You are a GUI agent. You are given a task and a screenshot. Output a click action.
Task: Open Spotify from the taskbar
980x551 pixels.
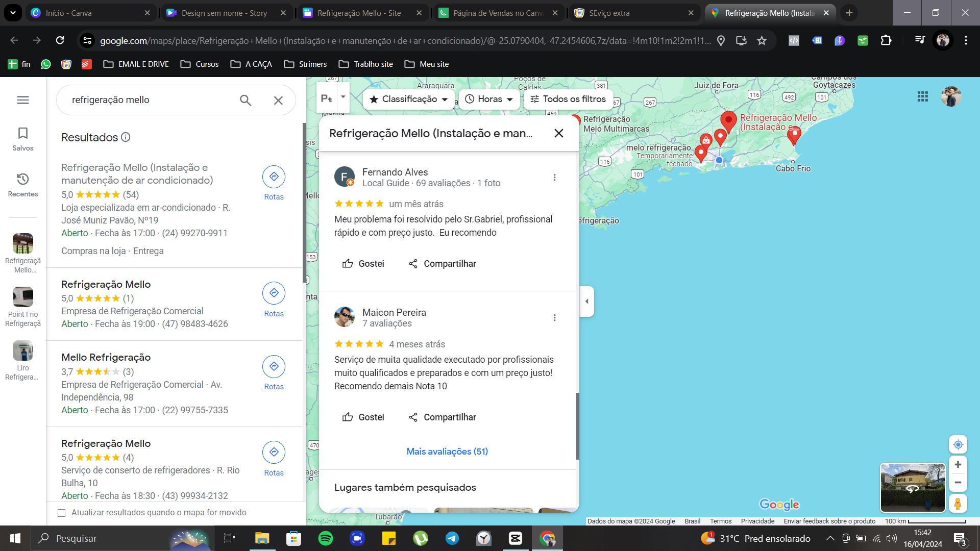pos(326,538)
